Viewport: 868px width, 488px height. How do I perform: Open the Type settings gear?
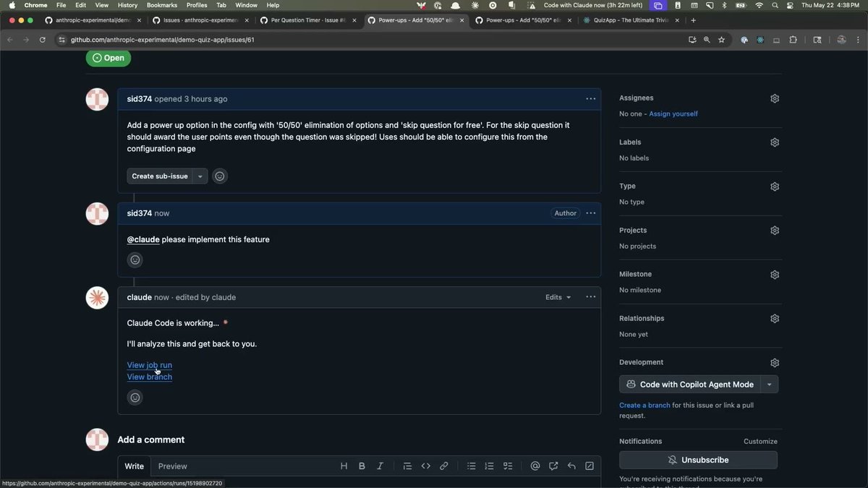tap(775, 187)
